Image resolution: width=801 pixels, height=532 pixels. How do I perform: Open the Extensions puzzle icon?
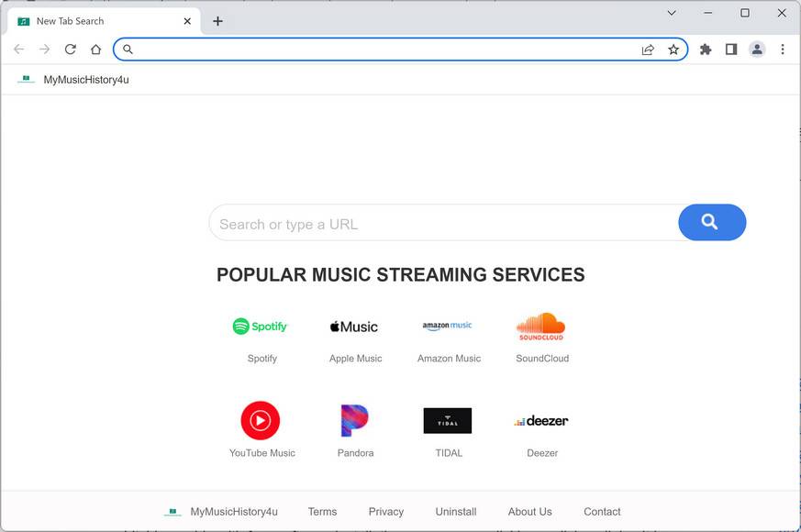706,49
